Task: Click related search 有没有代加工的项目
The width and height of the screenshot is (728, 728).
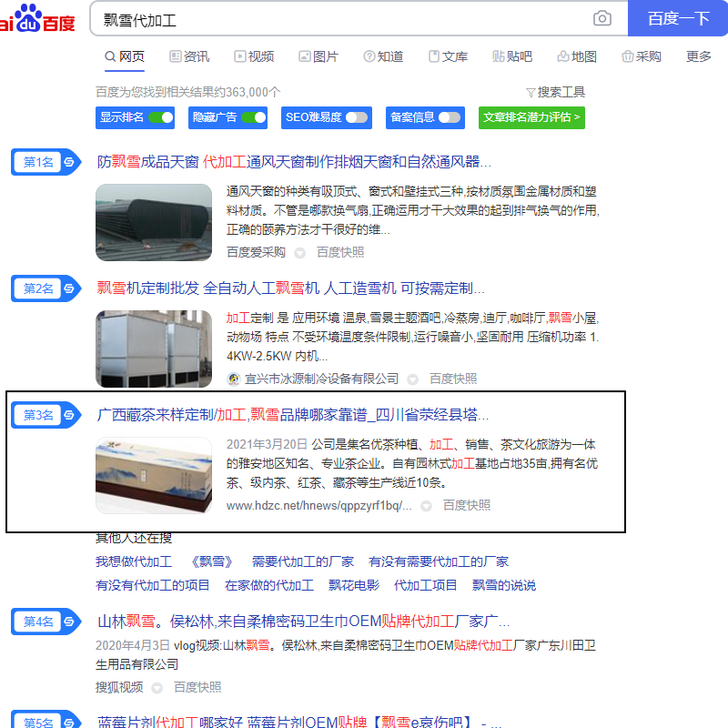Action: tap(153, 585)
